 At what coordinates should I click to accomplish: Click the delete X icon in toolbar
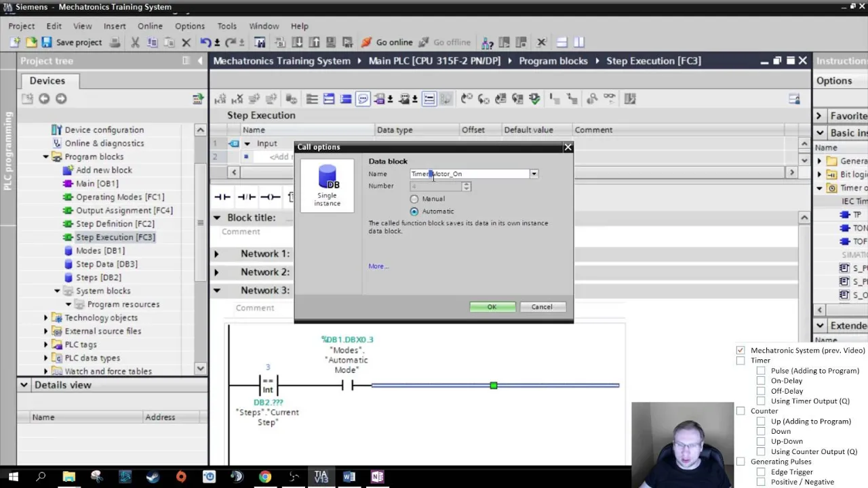(186, 42)
